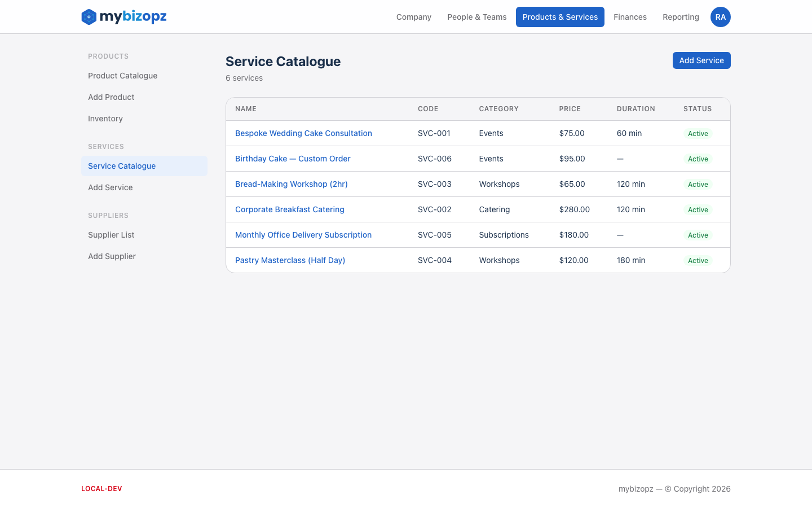View the Corporate Breakfast Catering service
Image resolution: width=812 pixels, height=508 pixels.
click(289, 209)
